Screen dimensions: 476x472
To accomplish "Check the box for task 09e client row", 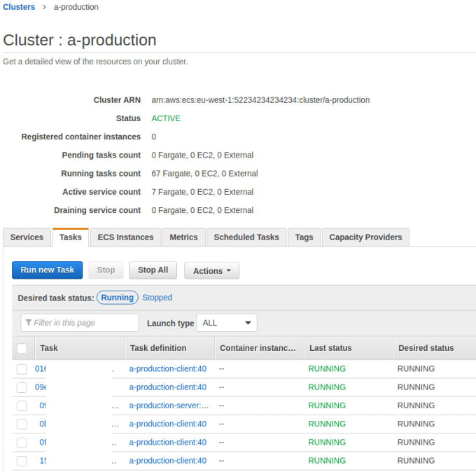I will click(x=22, y=387).
